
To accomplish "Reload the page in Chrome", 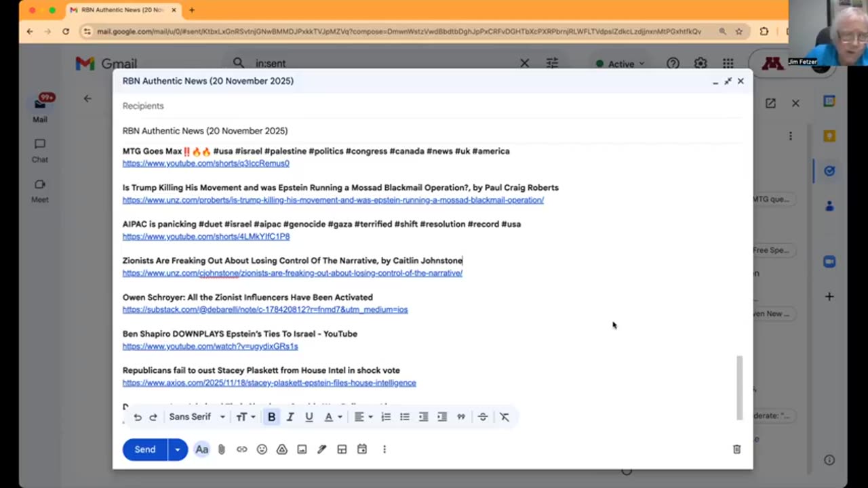I will (x=66, y=31).
